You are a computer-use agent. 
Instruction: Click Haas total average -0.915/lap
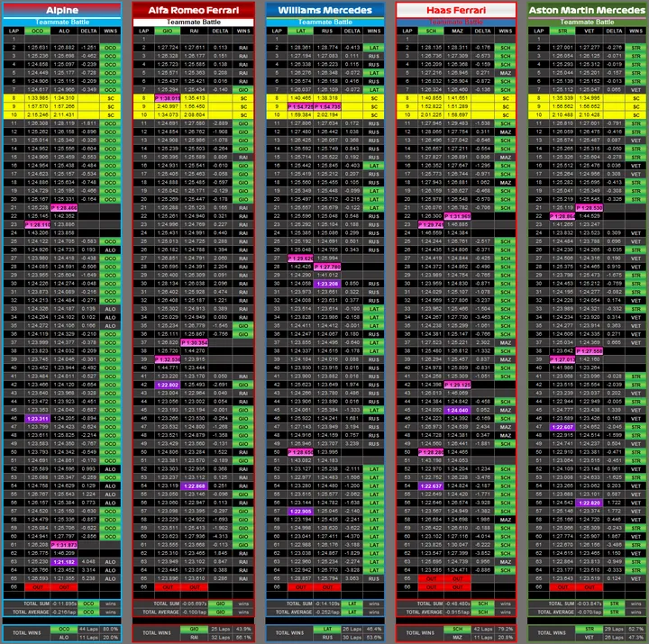tap(457, 612)
